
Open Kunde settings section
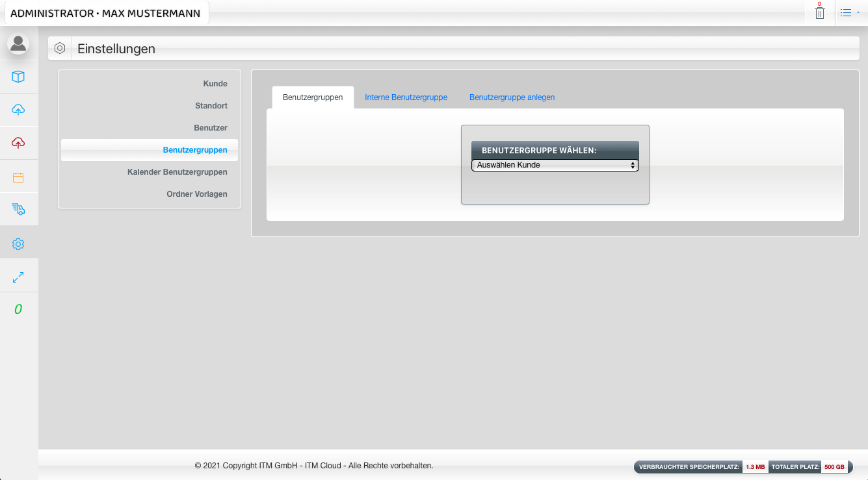pos(215,84)
